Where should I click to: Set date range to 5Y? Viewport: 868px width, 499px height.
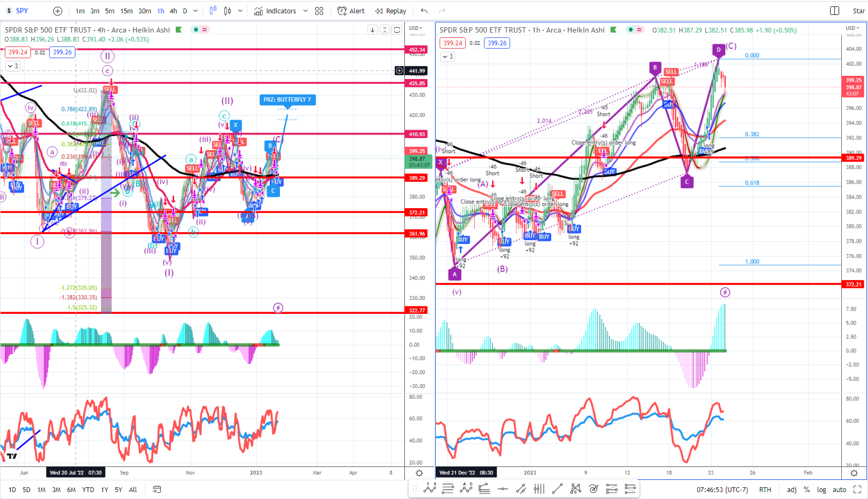click(x=118, y=489)
